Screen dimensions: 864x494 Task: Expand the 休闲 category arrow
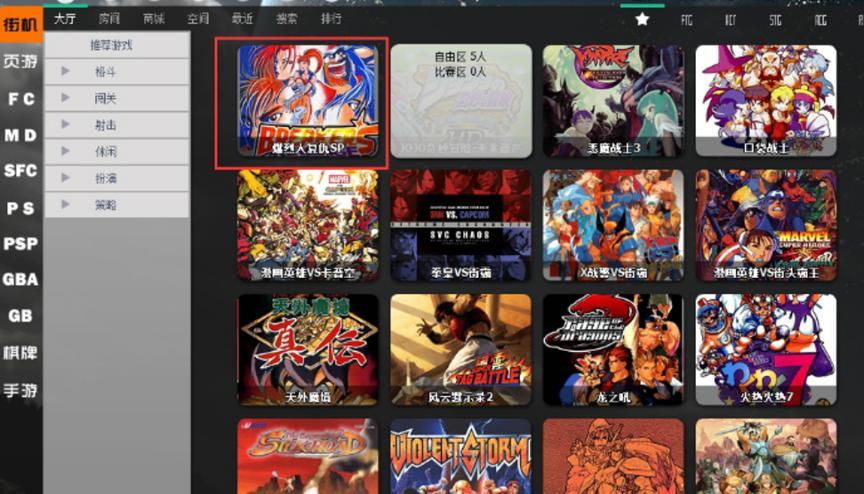point(65,151)
